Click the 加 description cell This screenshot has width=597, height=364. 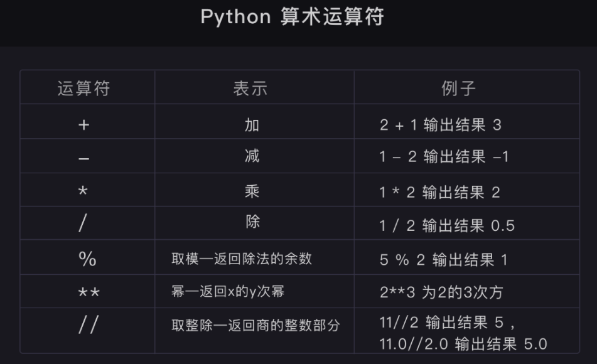[252, 124]
